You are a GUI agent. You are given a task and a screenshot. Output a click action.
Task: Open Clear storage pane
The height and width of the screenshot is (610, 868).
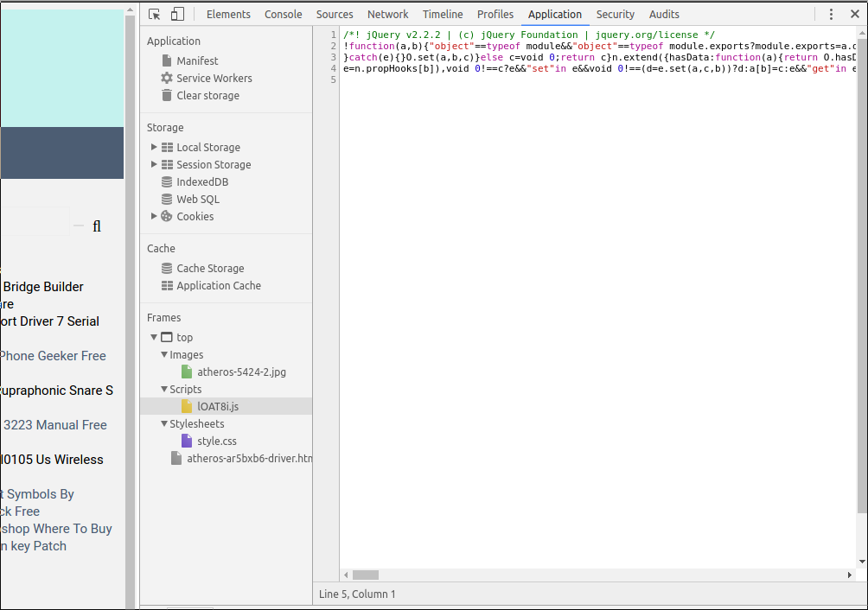click(208, 95)
